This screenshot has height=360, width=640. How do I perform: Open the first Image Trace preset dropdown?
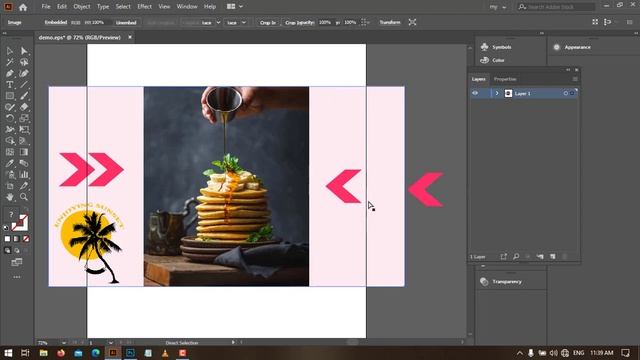point(218,22)
